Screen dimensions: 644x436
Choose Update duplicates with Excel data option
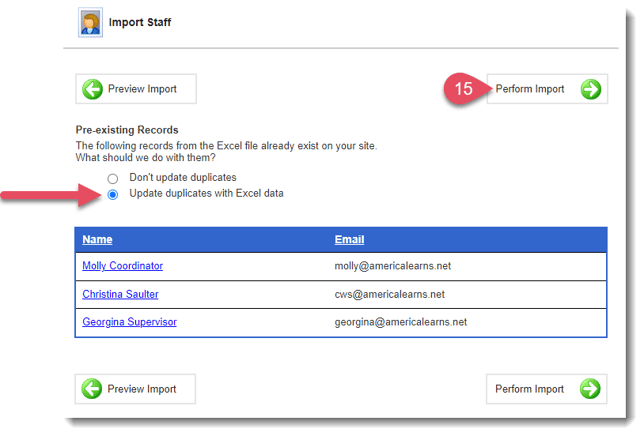tap(113, 194)
